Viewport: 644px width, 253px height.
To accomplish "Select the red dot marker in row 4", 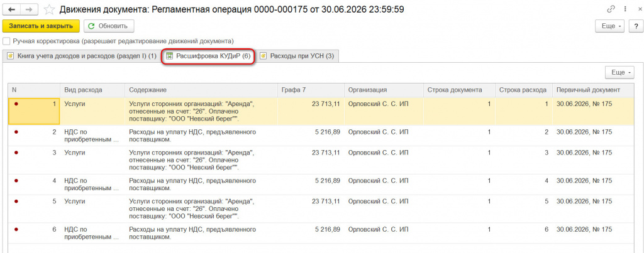I will [16, 181].
